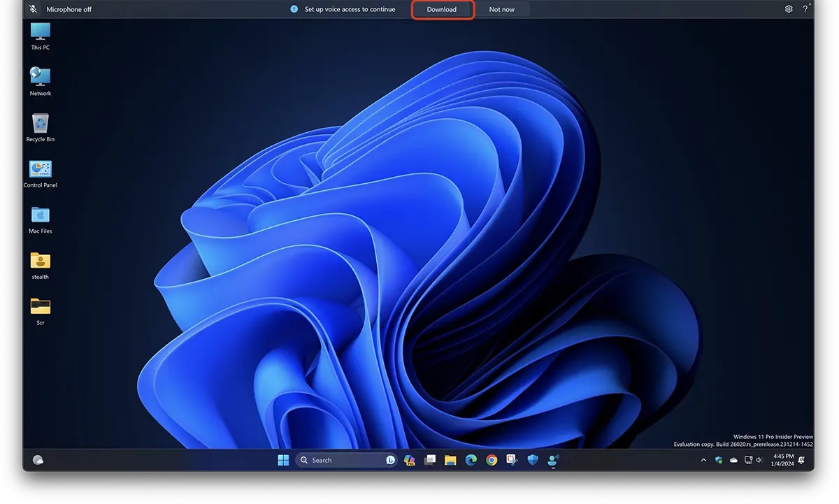The height and width of the screenshot is (504, 839).
Task: Expand the hidden system tray icons chevron
Action: coord(703,460)
